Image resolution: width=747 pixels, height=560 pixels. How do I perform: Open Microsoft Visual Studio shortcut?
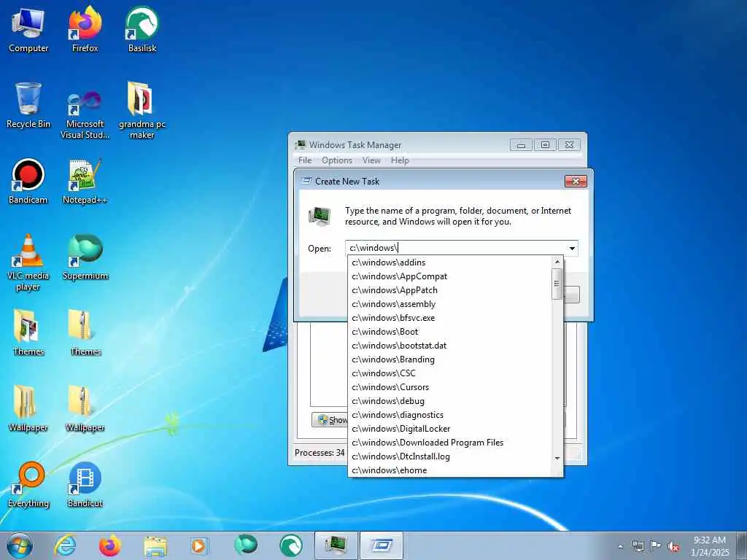tap(85, 114)
